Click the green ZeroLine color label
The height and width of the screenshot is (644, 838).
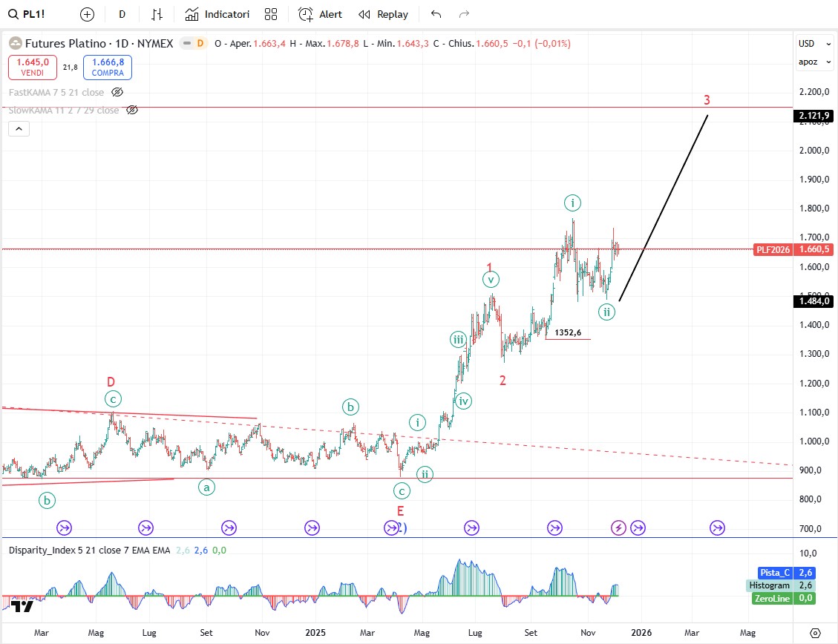point(773,598)
